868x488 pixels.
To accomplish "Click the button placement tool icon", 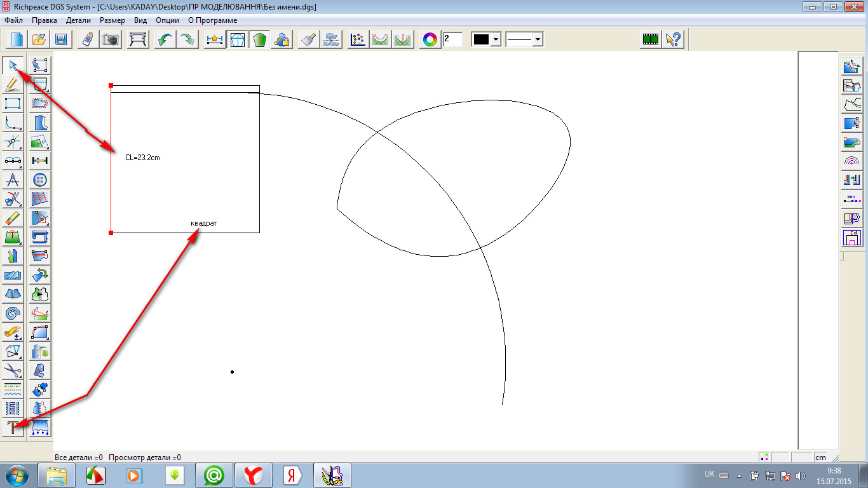I will pos(40,180).
